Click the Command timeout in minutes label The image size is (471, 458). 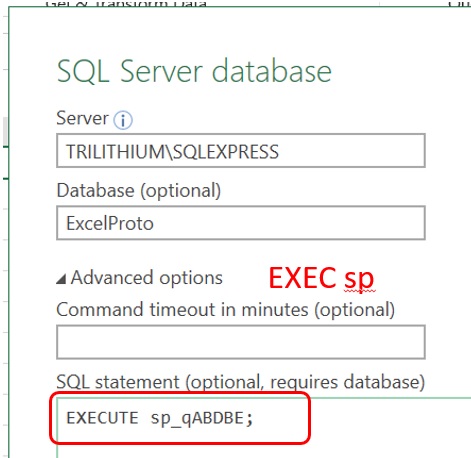pyautogui.click(x=225, y=310)
